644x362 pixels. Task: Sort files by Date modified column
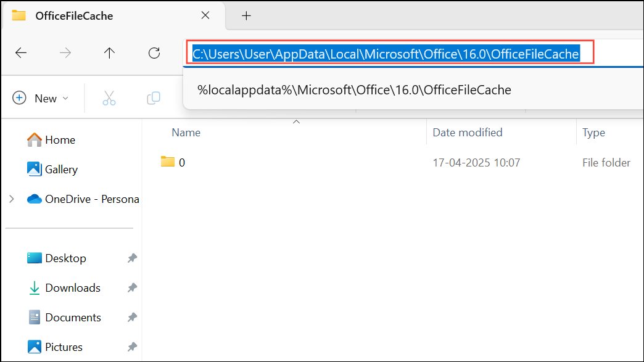click(468, 133)
